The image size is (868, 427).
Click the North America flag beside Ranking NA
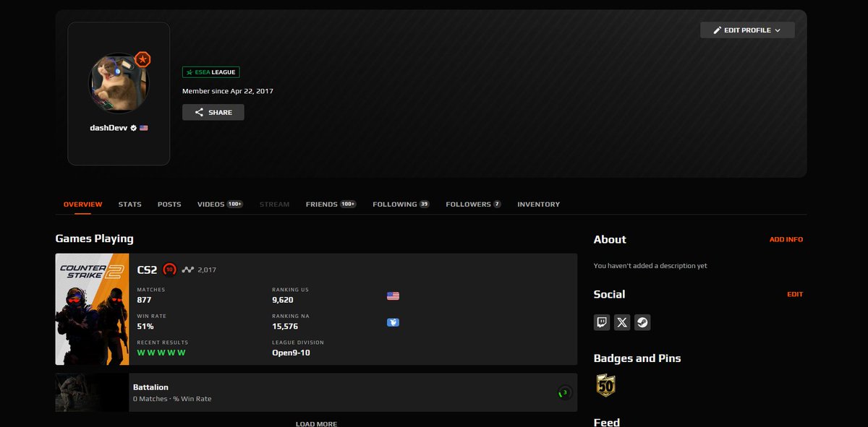pos(393,322)
